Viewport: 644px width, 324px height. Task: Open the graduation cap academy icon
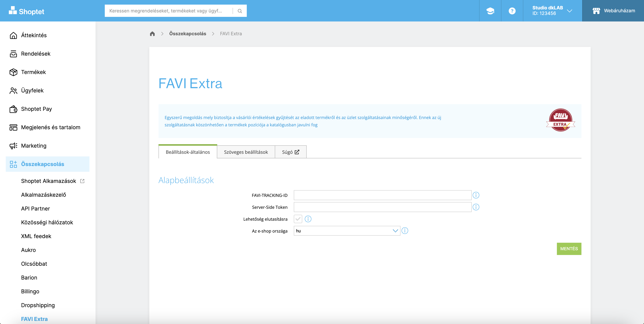tap(490, 11)
